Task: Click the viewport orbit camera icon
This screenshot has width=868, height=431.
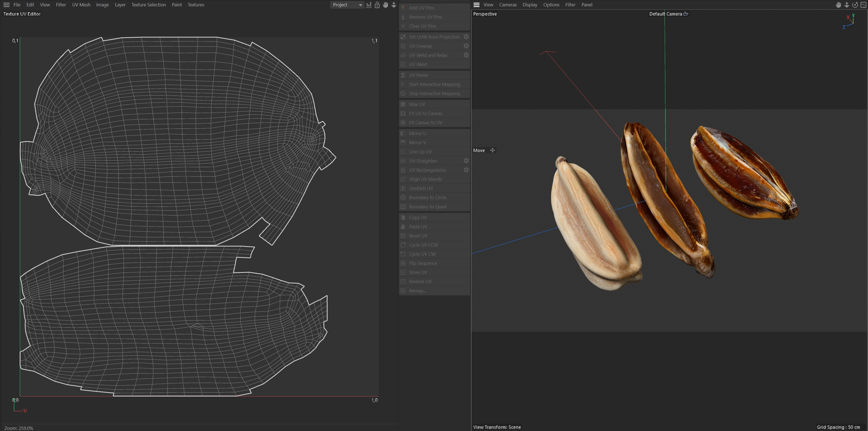Action: point(855,5)
